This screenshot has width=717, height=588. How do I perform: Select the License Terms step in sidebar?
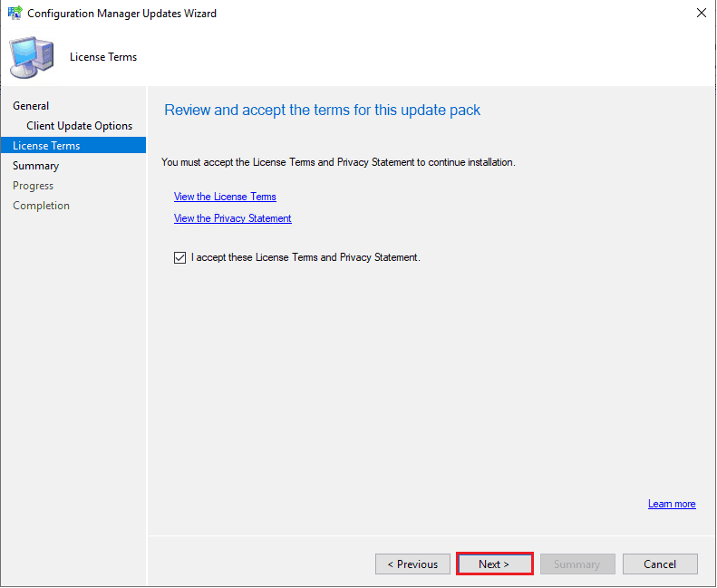tap(73, 145)
